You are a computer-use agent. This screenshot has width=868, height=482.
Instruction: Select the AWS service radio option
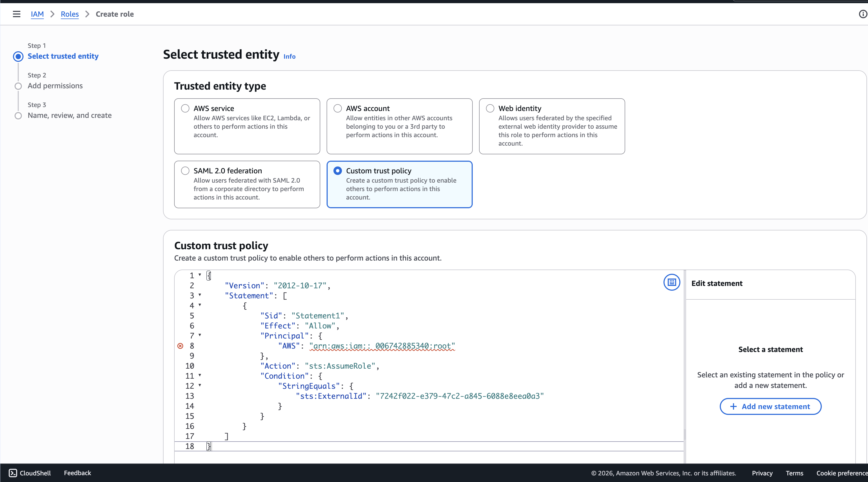click(x=185, y=108)
